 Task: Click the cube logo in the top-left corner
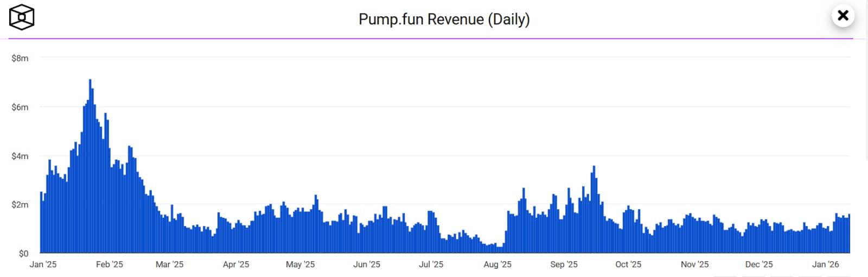(22, 17)
